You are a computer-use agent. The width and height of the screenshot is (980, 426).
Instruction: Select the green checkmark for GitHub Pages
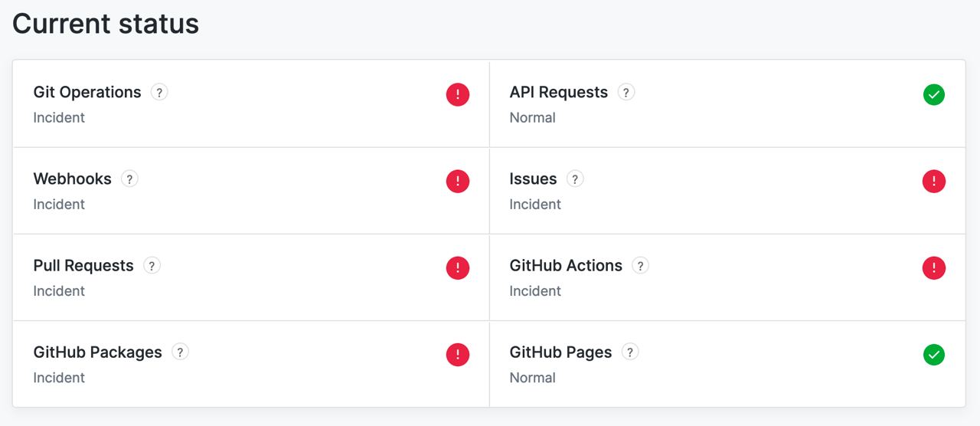(x=934, y=355)
